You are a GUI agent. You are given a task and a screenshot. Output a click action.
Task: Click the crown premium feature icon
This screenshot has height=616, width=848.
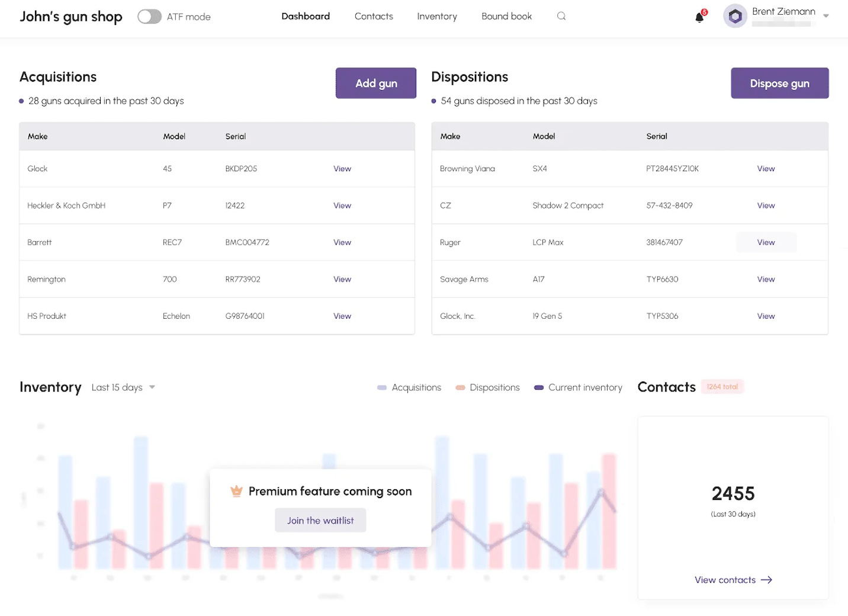pyautogui.click(x=236, y=491)
